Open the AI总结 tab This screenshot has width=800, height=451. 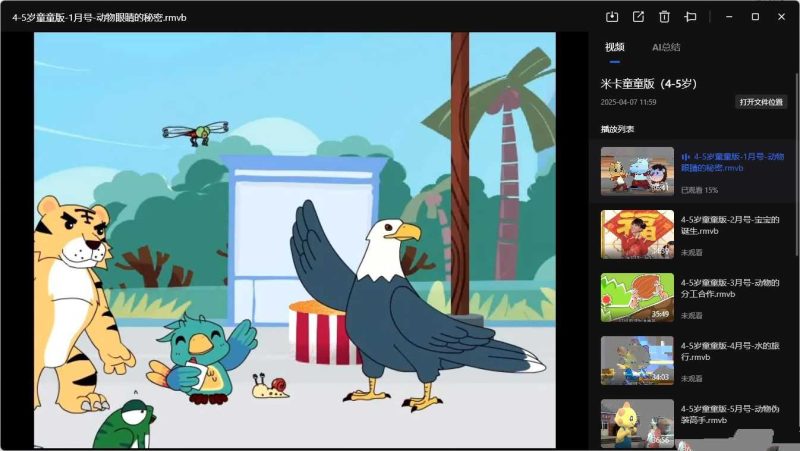coord(666,47)
